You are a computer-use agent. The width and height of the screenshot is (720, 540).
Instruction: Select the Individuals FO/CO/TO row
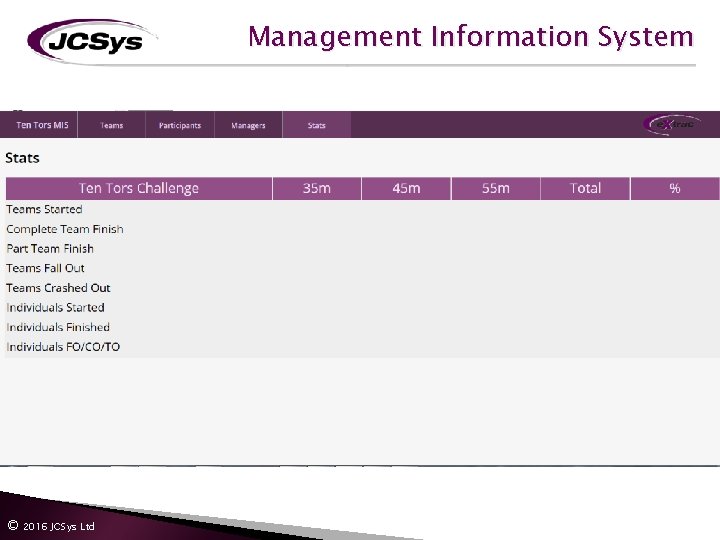363,347
